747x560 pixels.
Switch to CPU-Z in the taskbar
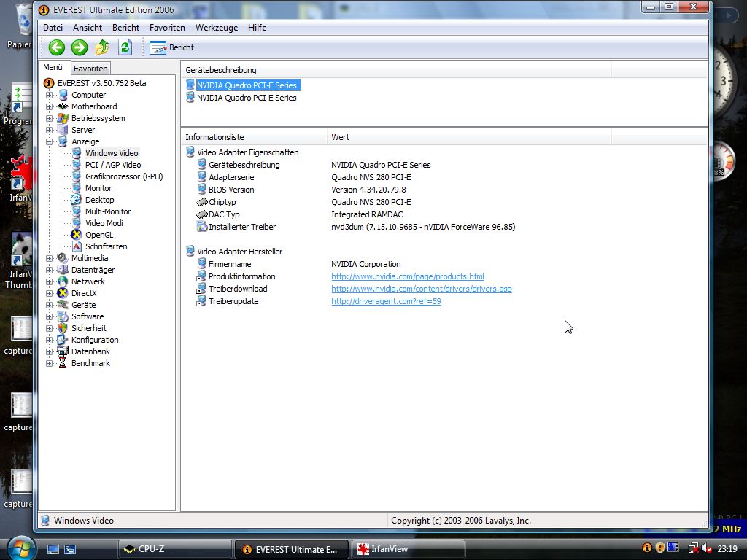point(174,549)
